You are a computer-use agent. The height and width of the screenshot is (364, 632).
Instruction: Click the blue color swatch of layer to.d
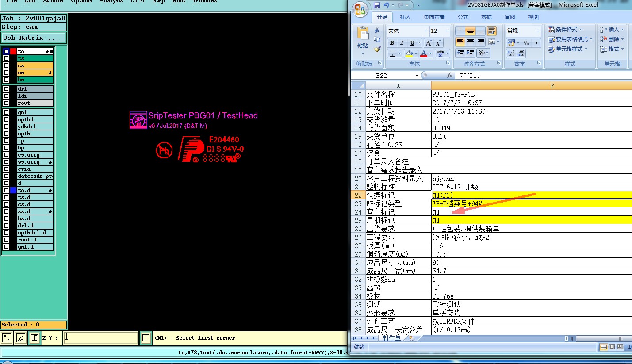pos(13,190)
